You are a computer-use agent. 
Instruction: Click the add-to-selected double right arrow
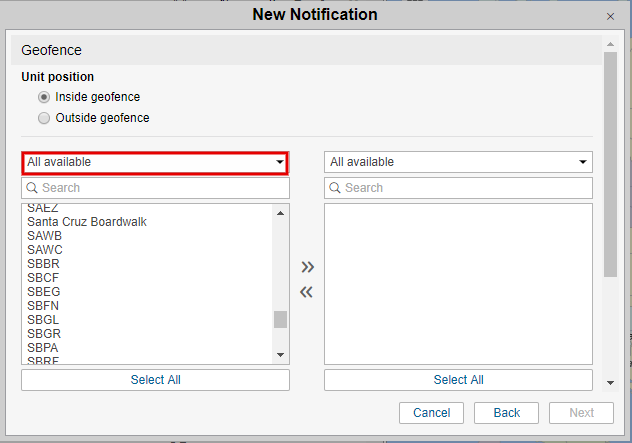coord(307,267)
